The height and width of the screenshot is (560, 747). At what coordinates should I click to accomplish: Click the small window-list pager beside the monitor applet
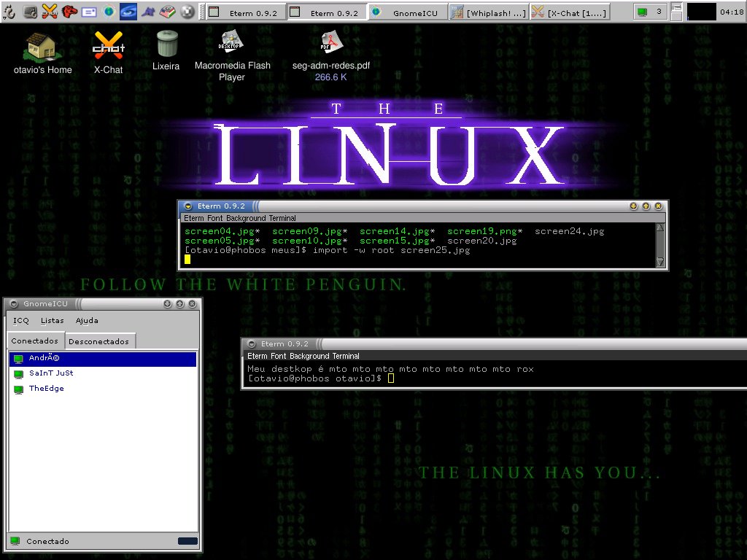click(676, 12)
